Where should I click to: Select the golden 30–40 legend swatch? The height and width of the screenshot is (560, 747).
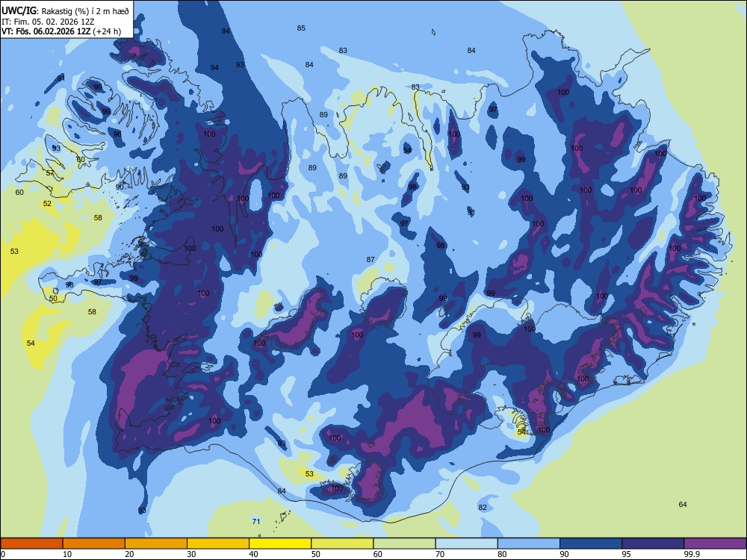(x=218, y=544)
